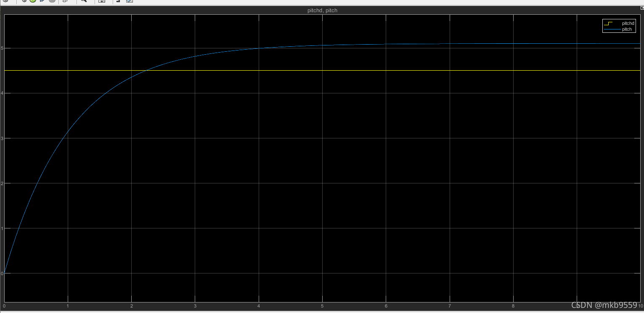Image resolution: width=644 pixels, height=313 pixels.
Task: Click y-axis tick label '1'
Action: pos(2,228)
